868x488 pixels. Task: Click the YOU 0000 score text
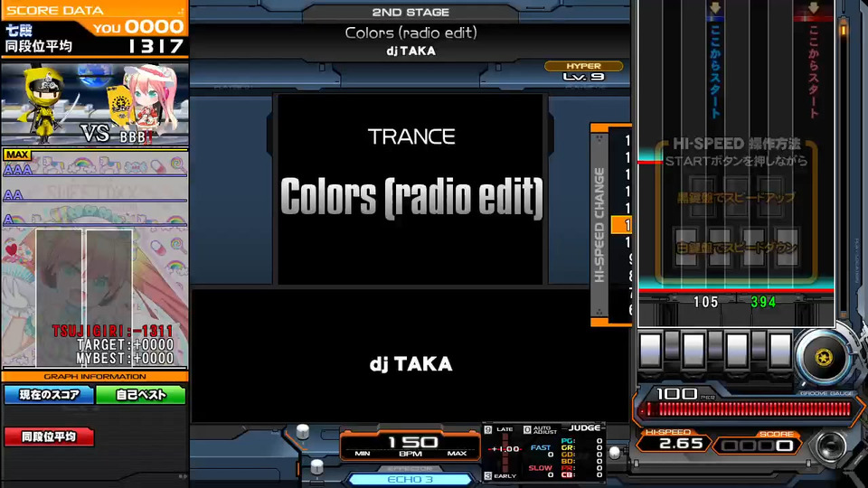click(x=138, y=26)
